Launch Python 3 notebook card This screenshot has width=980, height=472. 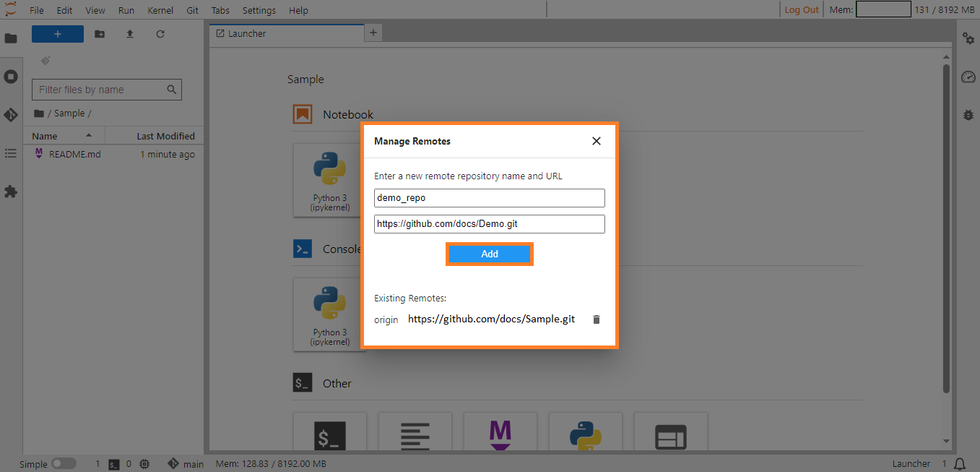coord(329,180)
